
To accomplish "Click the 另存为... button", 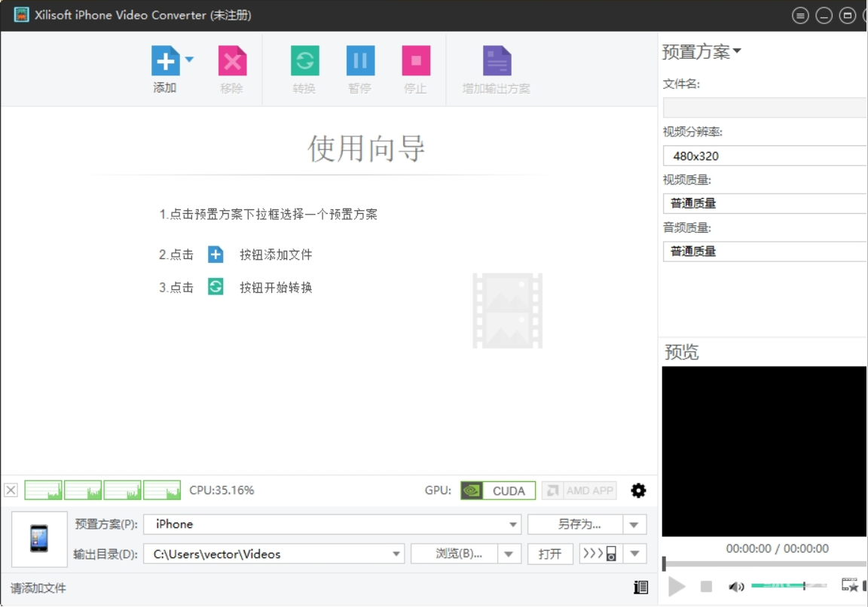I will (575, 524).
